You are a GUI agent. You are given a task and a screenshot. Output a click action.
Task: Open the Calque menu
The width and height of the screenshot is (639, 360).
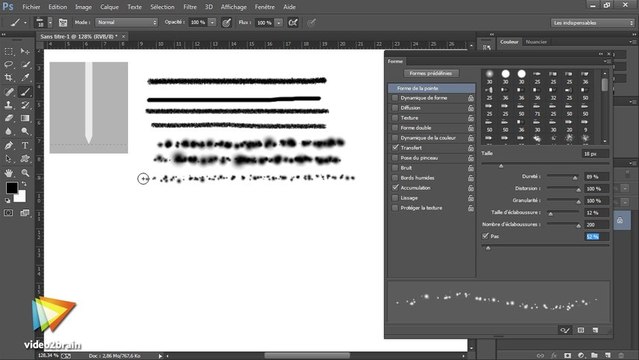click(109, 7)
